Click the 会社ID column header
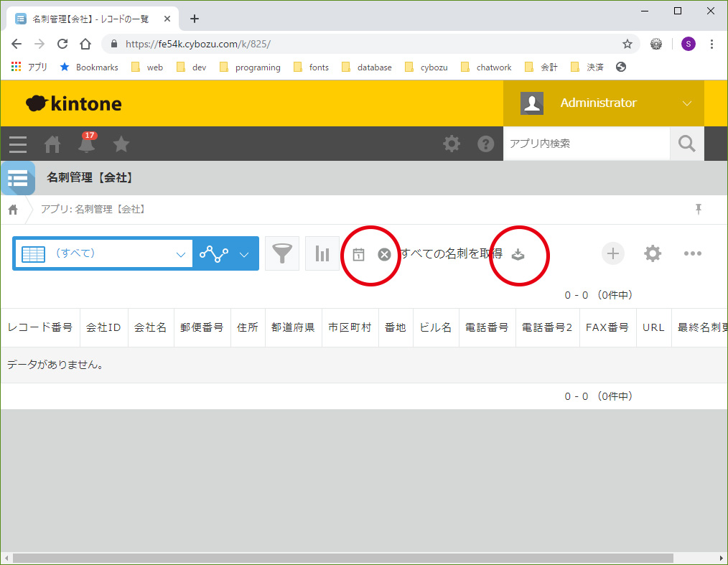Image resolution: width=728 pixels, height=565 pixels. tap(103, 327)
